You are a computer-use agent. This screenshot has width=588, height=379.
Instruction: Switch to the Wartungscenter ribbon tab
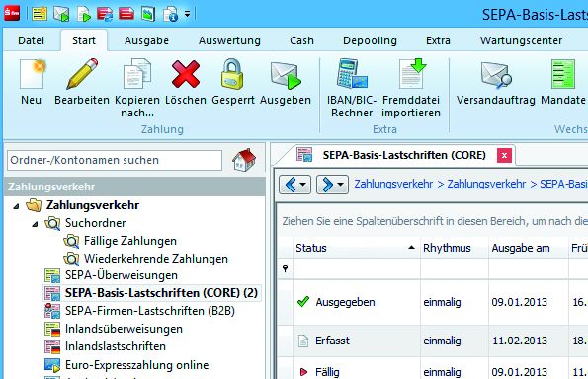pyautogui.click(x=521, y=40)
